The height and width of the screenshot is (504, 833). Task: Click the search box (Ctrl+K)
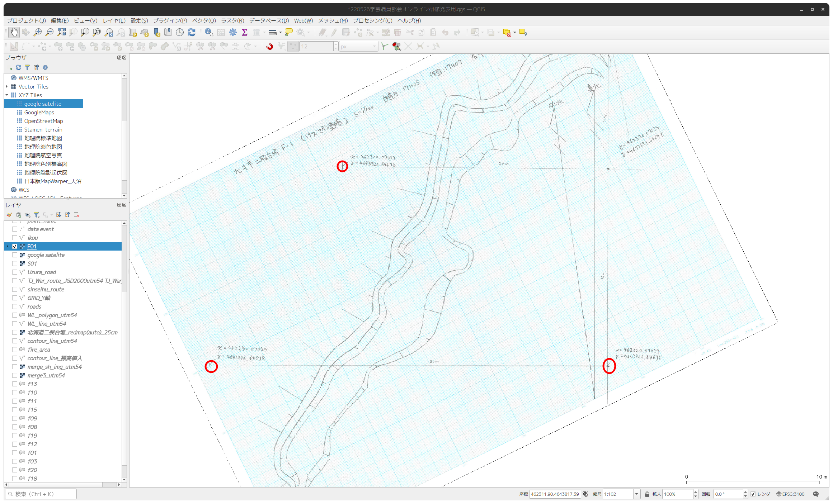click(x=41, y=494)
